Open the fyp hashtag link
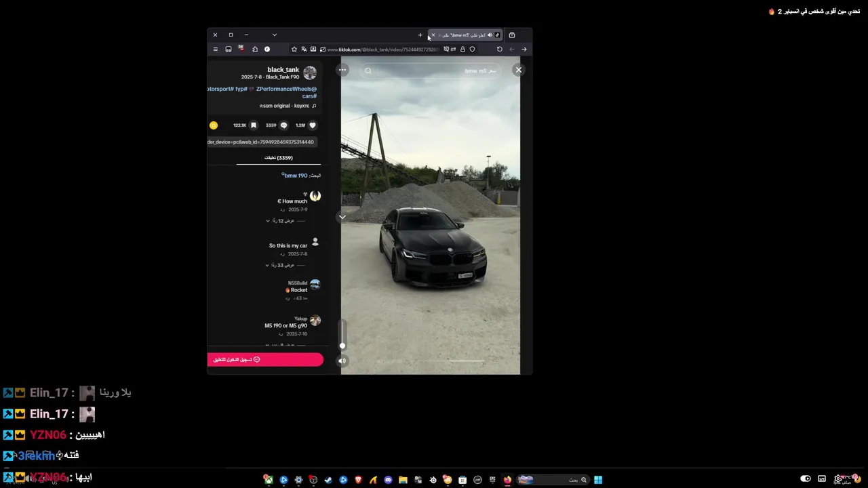The image size is (868, 488). click(x=241, y=89)
